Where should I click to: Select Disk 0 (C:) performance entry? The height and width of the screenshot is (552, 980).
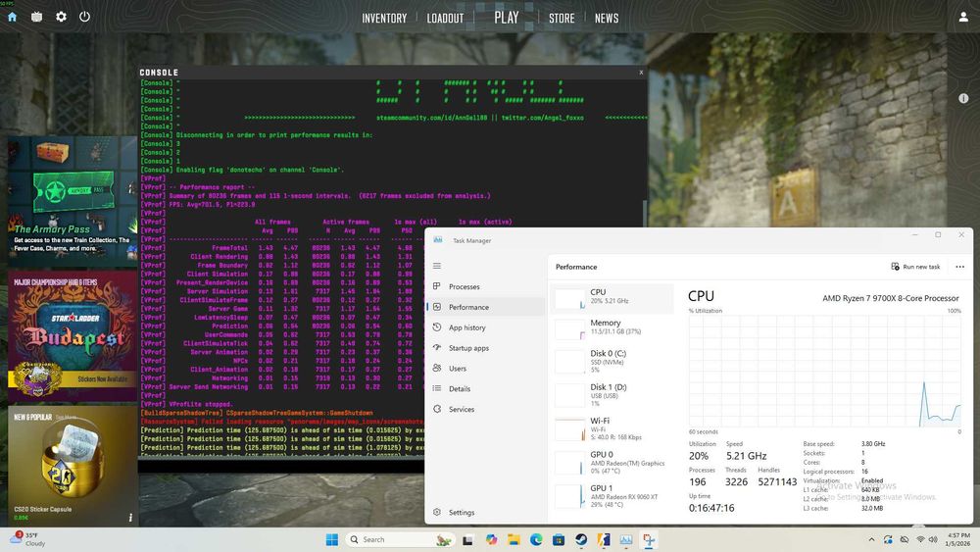612,362
